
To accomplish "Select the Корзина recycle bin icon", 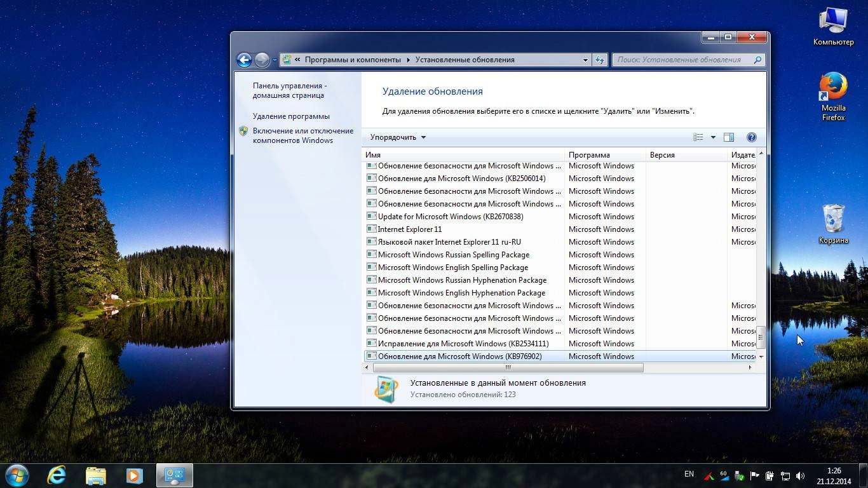I will [x=833, y=224].
